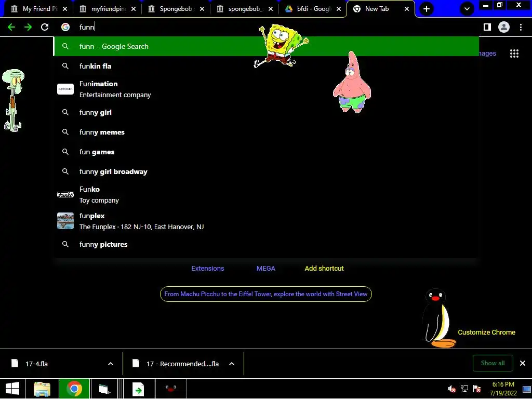Click the muted volume tray icon
Screen dimensions: 532x399
click(451, 389)
